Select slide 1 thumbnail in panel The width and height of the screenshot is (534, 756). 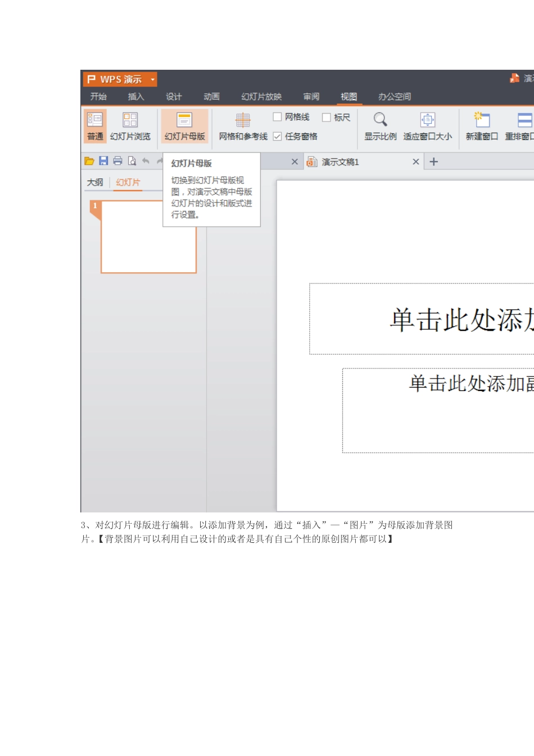148,237
